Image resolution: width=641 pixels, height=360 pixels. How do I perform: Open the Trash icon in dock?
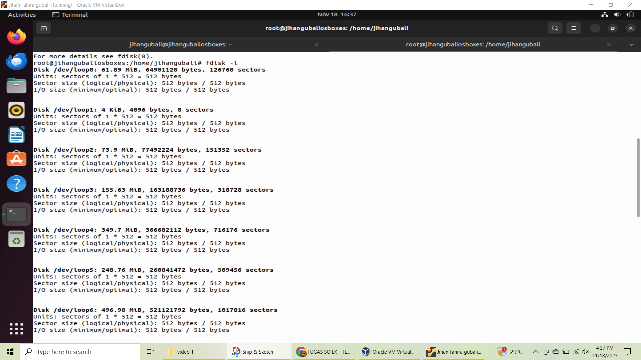point(16,239)
